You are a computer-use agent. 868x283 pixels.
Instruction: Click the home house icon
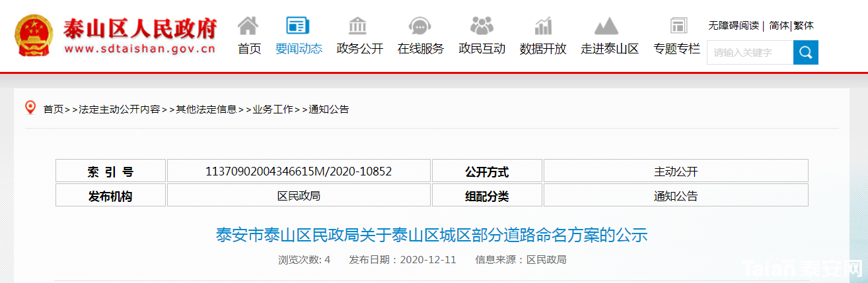[x=248, y=26]
